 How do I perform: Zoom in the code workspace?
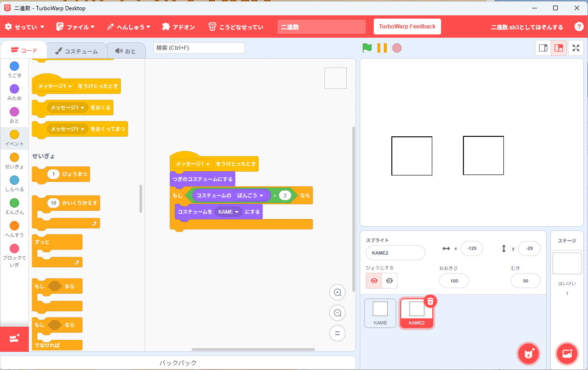tap(337, 293)
